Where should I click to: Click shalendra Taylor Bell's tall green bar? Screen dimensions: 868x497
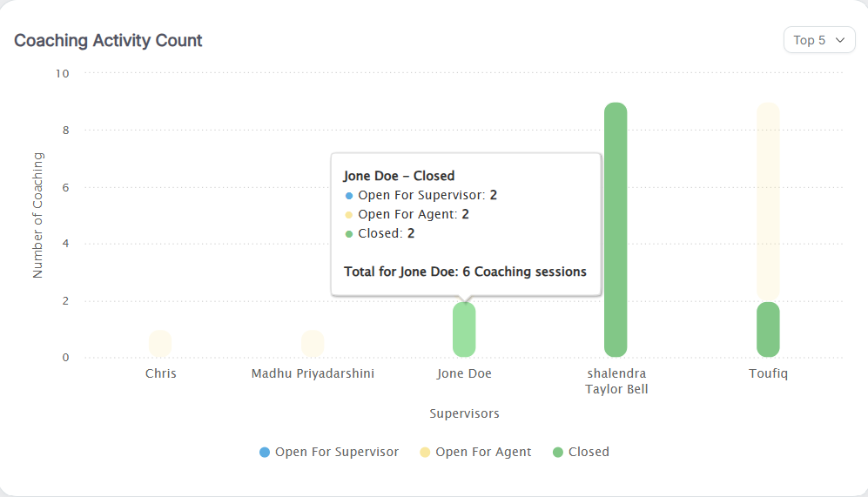coord(616,230)
